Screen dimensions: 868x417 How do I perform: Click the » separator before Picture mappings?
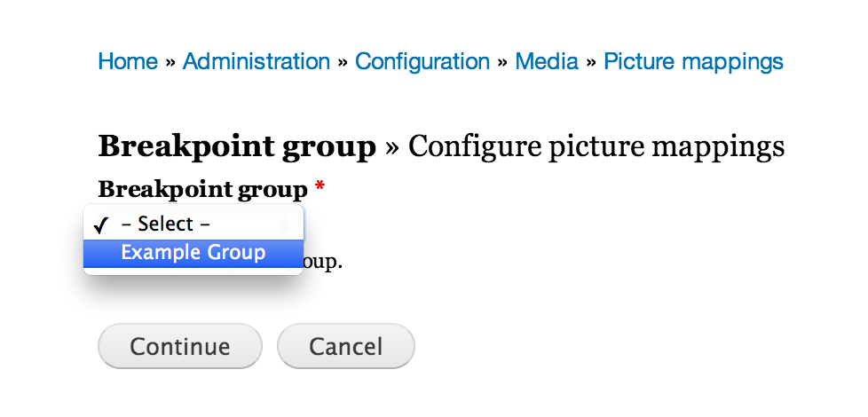coord(591,62)
